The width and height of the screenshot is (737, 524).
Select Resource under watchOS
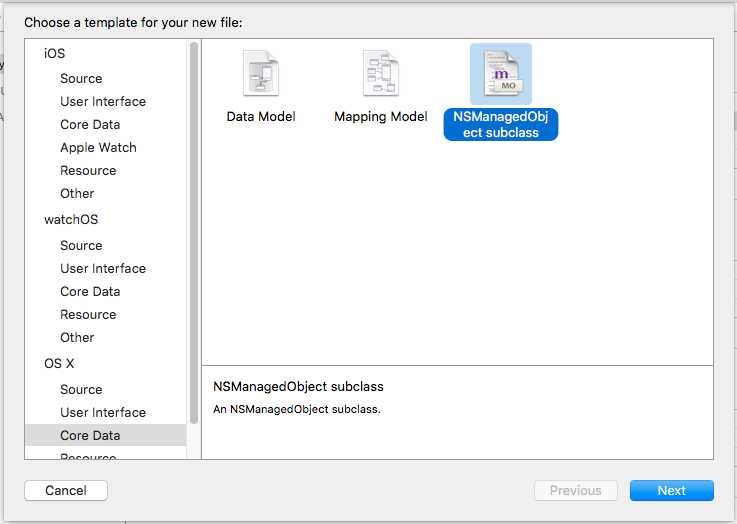[x=88, y=314]
